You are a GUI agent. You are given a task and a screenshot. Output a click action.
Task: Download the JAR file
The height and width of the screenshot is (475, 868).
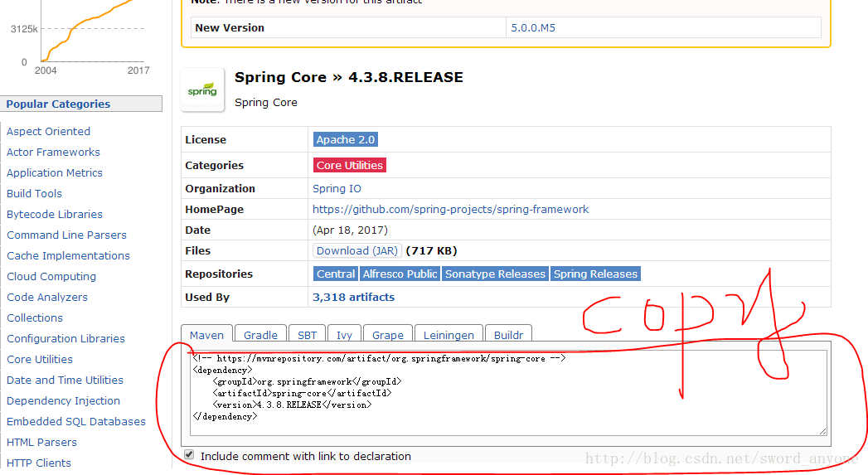tap(357, 250)
